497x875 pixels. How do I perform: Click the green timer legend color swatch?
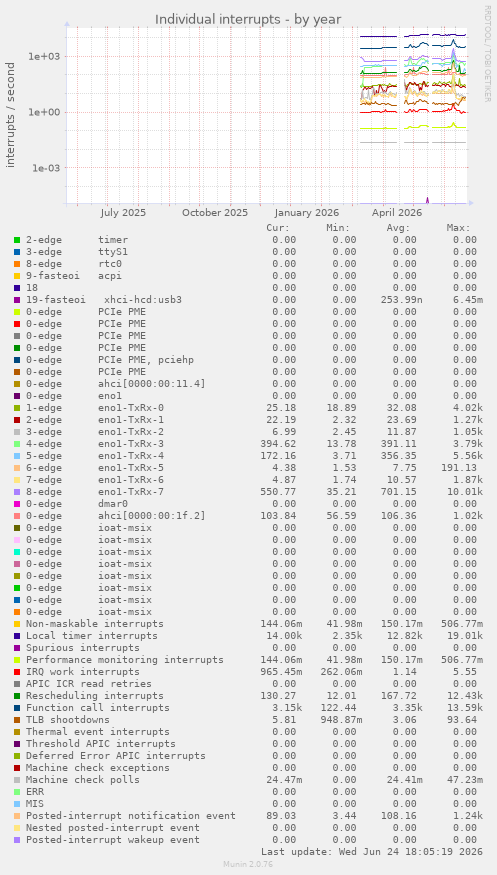[x=17, y=240]
